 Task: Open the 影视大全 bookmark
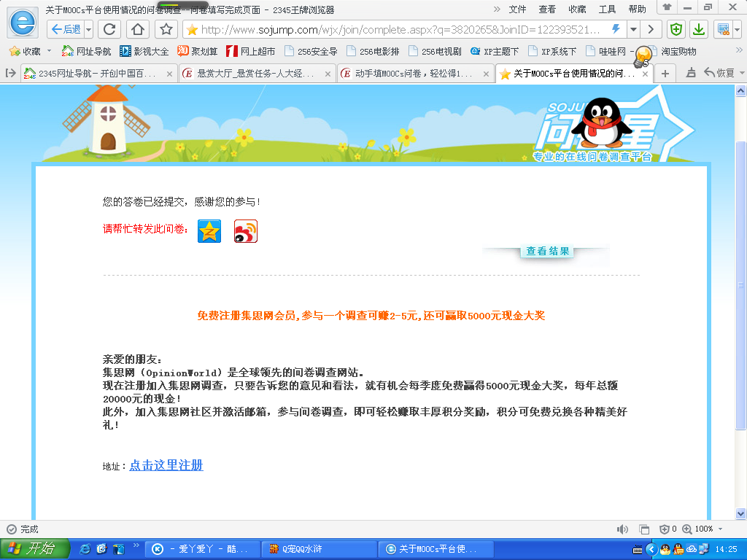[x=144, y=51]
